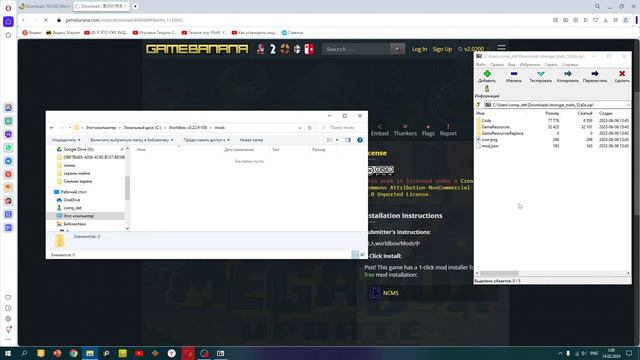Open Explorer address bar history dropdown
The height and width of the screenshot is (360, 640).
point(300,128)
